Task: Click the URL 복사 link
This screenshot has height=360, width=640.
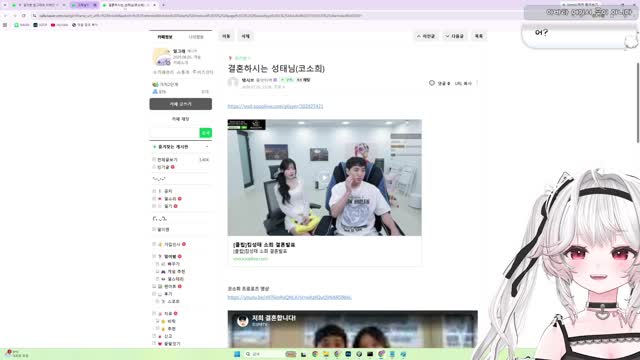Action: (463, 83)
